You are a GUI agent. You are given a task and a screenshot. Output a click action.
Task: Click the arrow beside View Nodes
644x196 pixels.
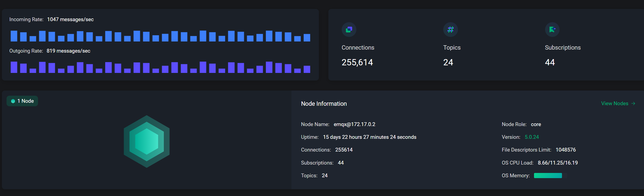(633, 104)
